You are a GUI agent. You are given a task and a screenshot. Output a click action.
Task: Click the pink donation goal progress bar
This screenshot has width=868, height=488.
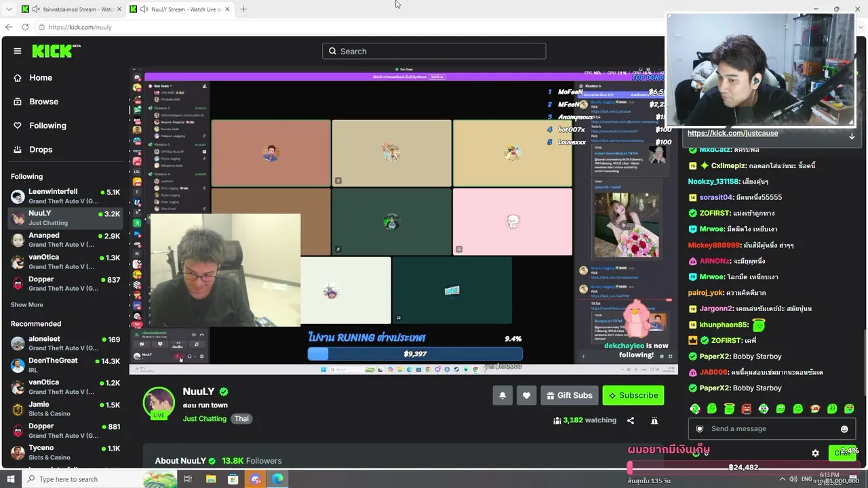[x=743, y=467]
